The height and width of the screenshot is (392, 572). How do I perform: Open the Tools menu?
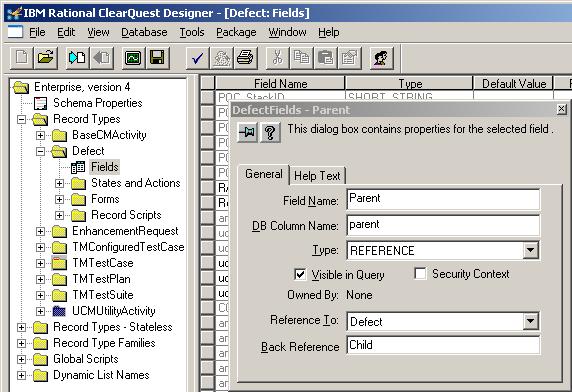[192, 32]
